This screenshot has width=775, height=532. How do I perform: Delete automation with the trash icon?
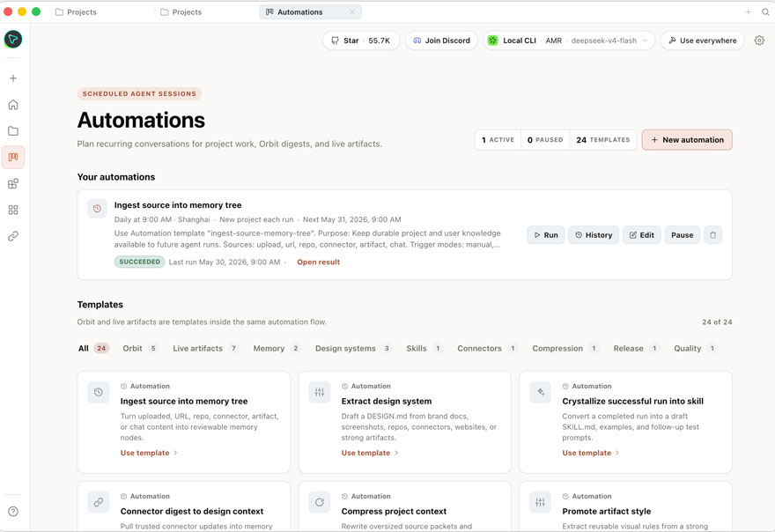(x=712, y=235)
